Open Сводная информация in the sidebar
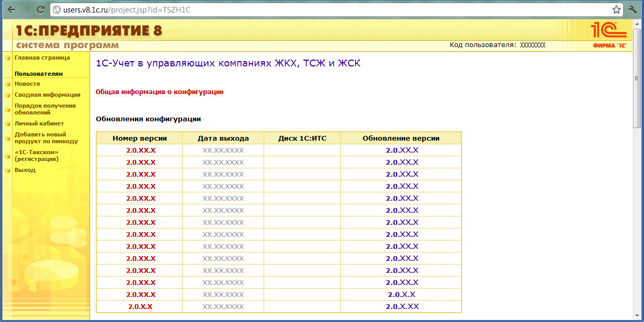 pos(47,95)
